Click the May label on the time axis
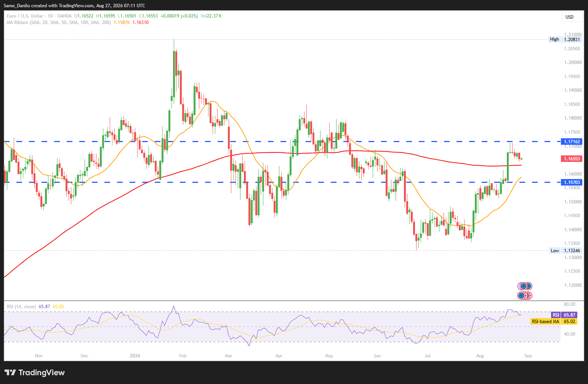The image size is (588, 384). pos(329,356)
